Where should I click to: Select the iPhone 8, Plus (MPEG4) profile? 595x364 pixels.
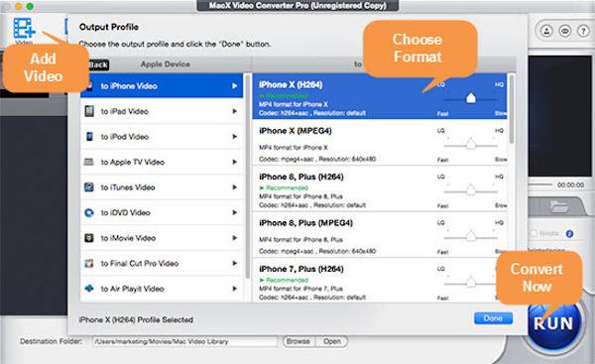(x=380, y=235)
